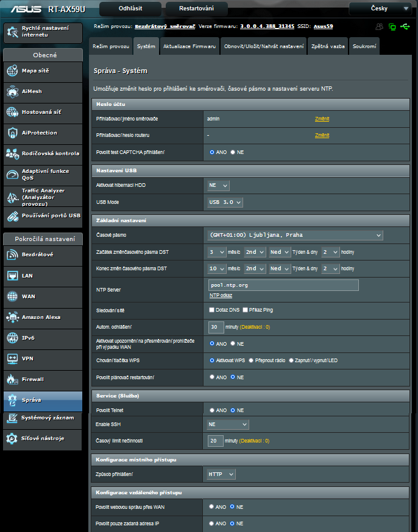Click the AiMesh sidebar icon
Viewport: 418px width, 532px height.
tap(12, 92)
